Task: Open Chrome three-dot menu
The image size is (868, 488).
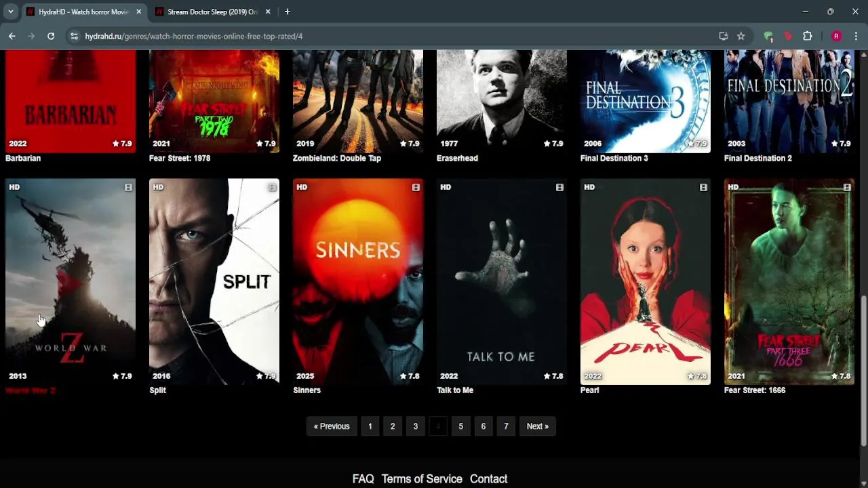Action: click(x=856, y=36)
